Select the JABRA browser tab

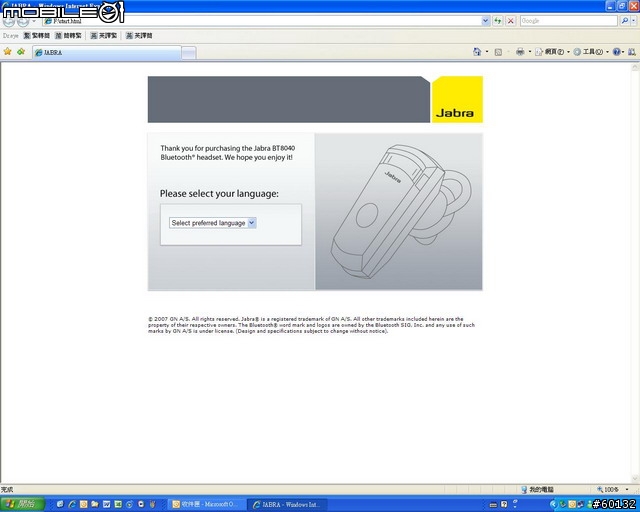107,52
